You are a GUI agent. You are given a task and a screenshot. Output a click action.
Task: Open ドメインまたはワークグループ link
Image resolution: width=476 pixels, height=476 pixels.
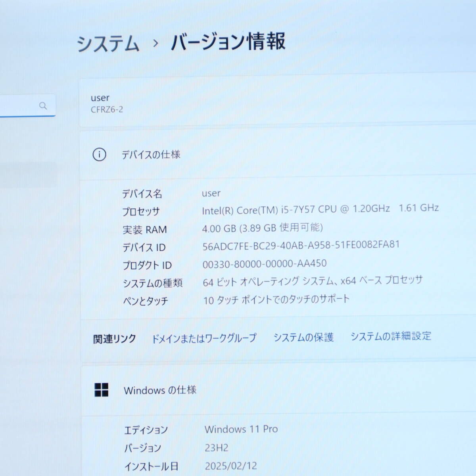204,338
